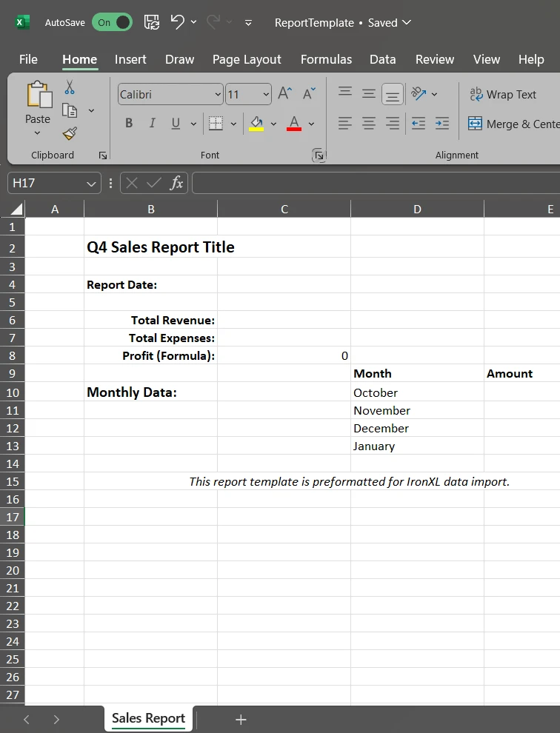This screenshot has width=560, height=733.
Task: Click the Center align icon
Action: click(x=369, y=124)
